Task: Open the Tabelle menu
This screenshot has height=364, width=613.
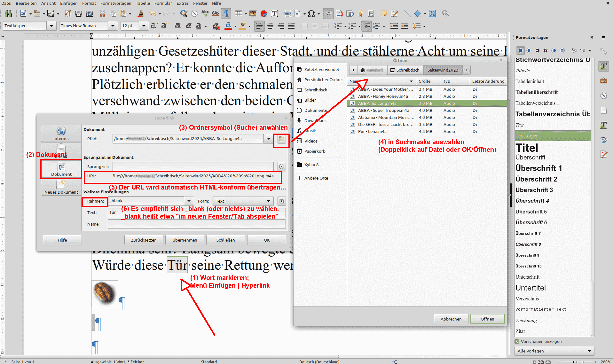Action: coord(143,3)
